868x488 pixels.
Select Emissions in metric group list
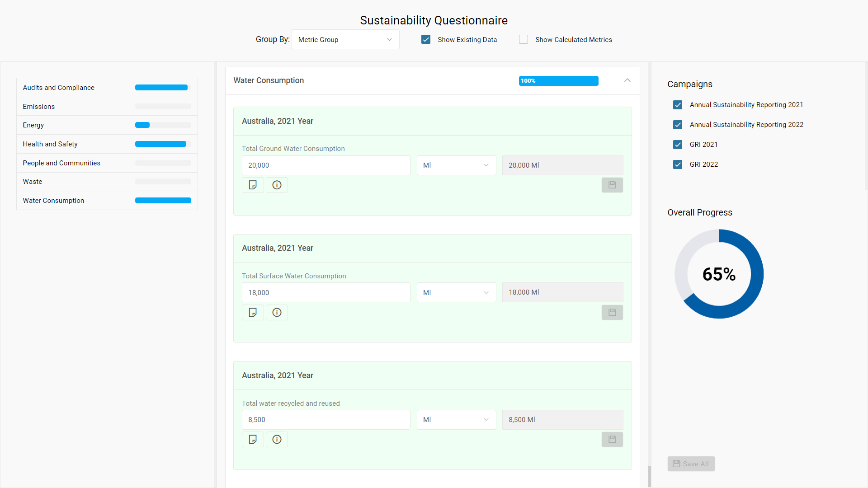click(x=39, y=107)
